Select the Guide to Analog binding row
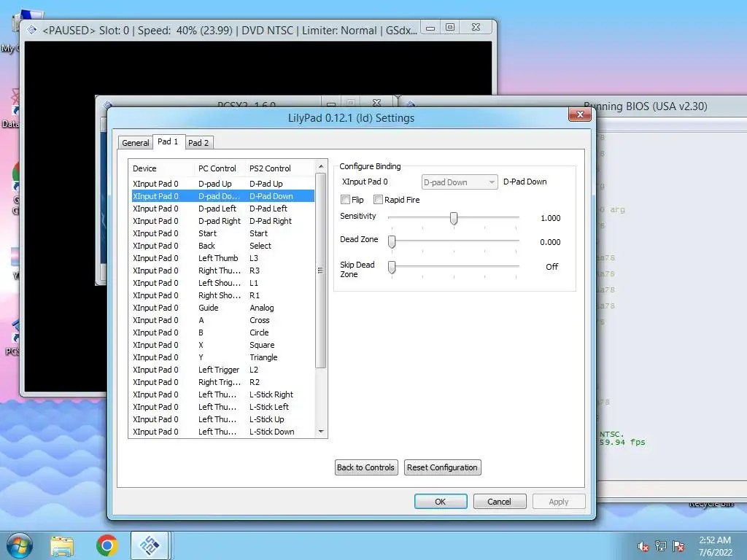The width and height of the screenshot is (747, 560). click(222, 308)
